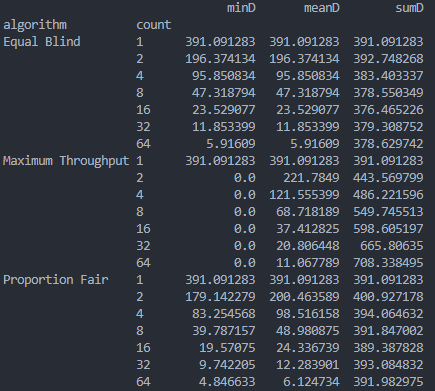Click the 200.463589 meanD cell
435x391 pixels.
tap(304, 297)
